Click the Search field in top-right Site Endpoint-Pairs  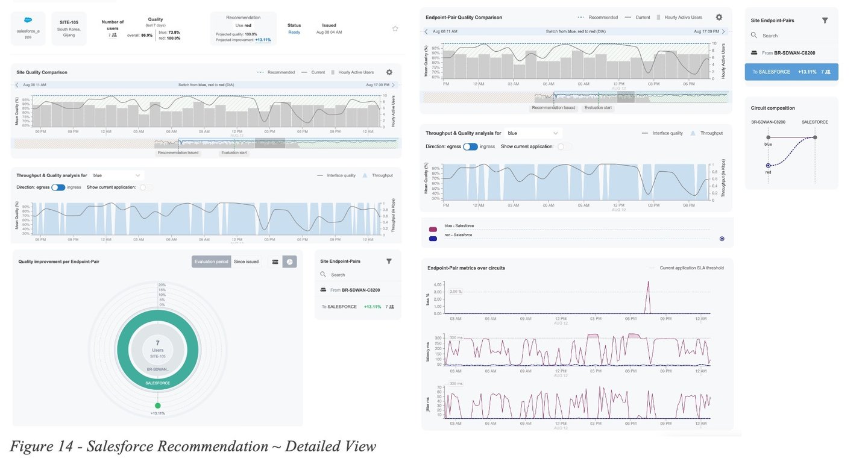coord(793,36)
